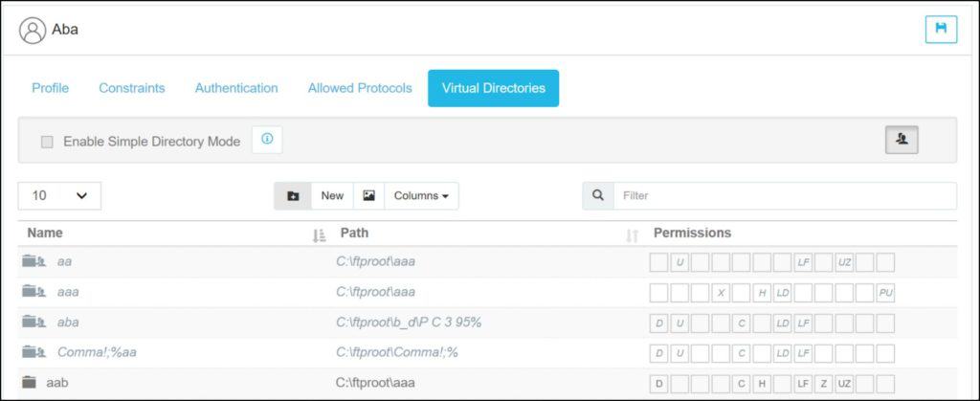Click the New button

pyautogui.click(x=332, y=196)
